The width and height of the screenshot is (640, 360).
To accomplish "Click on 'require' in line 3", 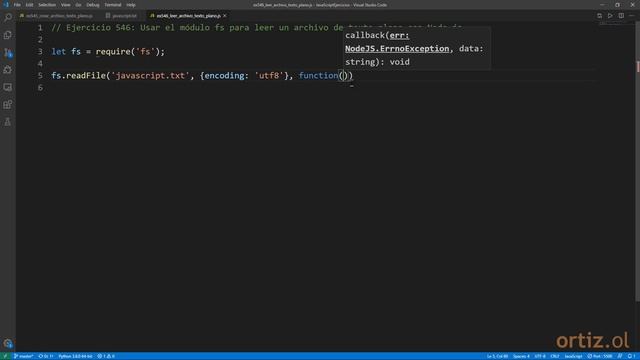I will (x=113, y=52).
